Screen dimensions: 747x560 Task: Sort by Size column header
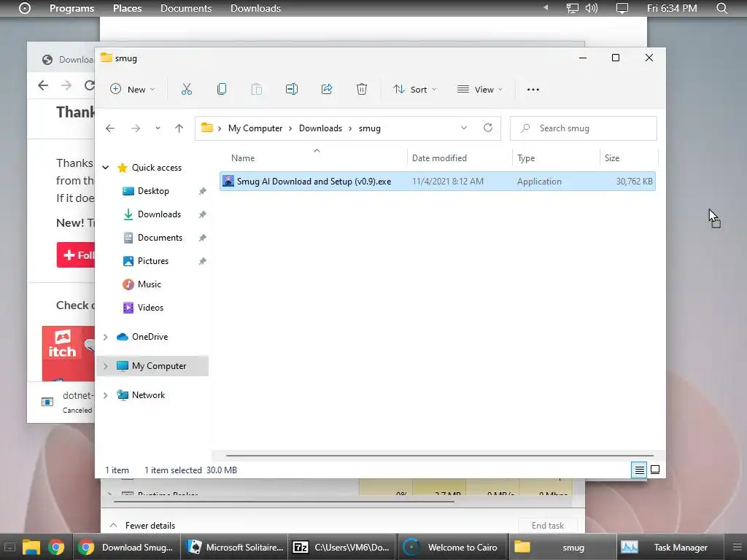coord(612,158)
